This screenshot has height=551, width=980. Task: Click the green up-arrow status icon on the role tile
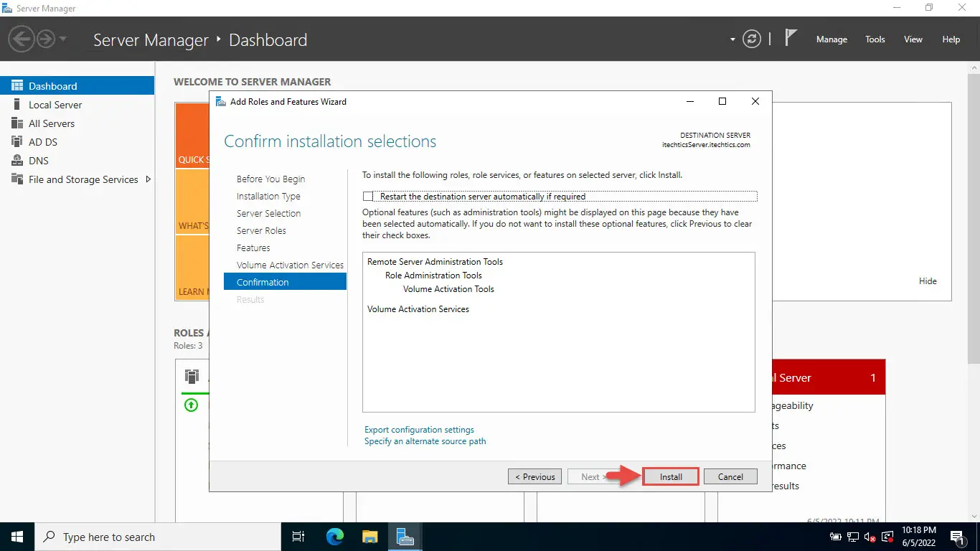pyautogui.click(x=191, y=405)
